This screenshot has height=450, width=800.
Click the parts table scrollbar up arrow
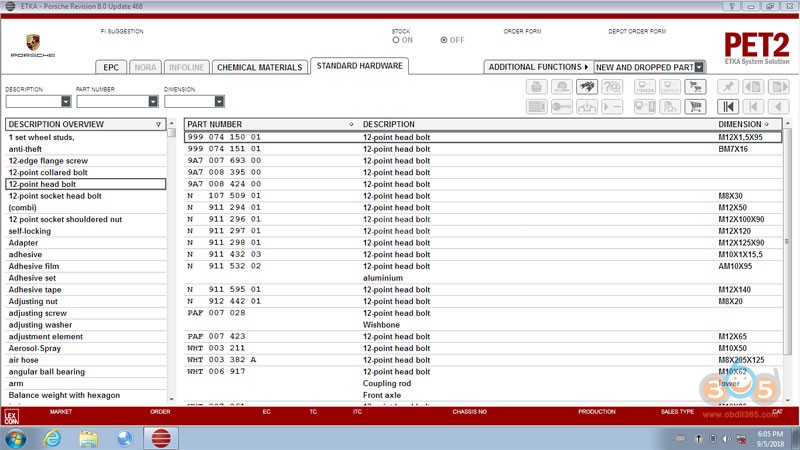click(788, 123)
